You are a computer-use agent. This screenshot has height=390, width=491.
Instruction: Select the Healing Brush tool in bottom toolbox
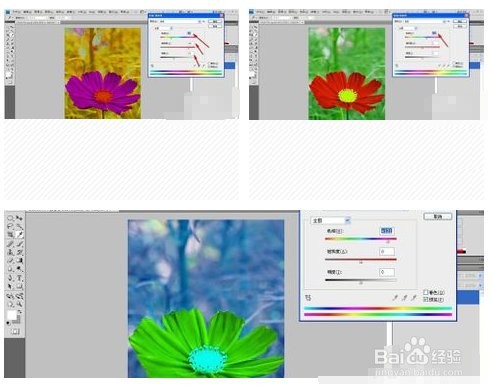click(10, 244)
